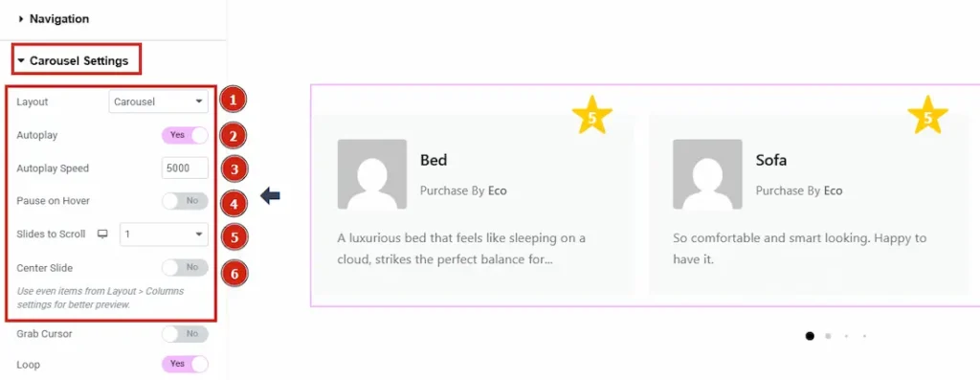The width and height of the screenshot is (980, 380).
Task: Click the red numbered marker 1
Action: (x=233, y=100)
